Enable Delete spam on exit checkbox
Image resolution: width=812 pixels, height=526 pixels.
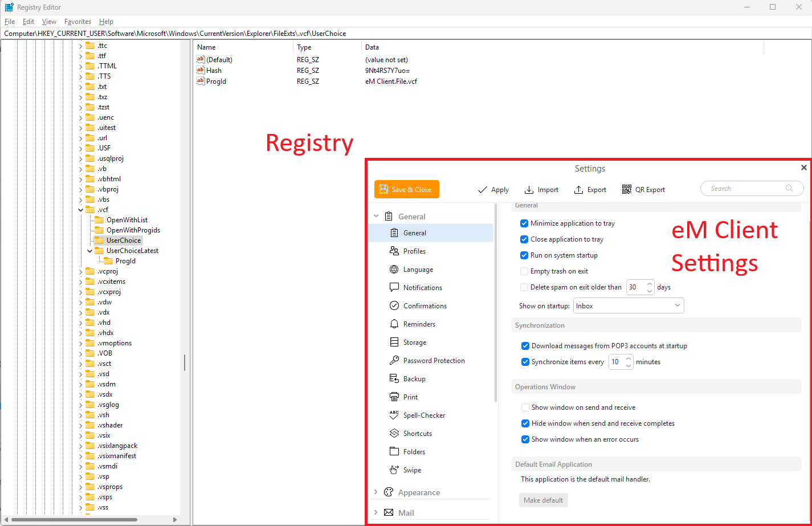[x=524, y=287]
